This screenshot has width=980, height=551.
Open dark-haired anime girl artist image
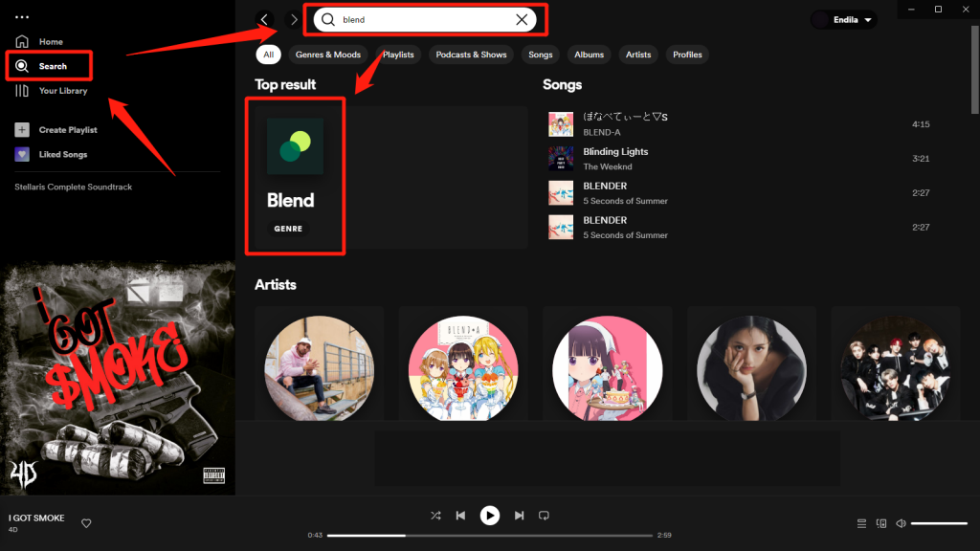click(608, 368)
